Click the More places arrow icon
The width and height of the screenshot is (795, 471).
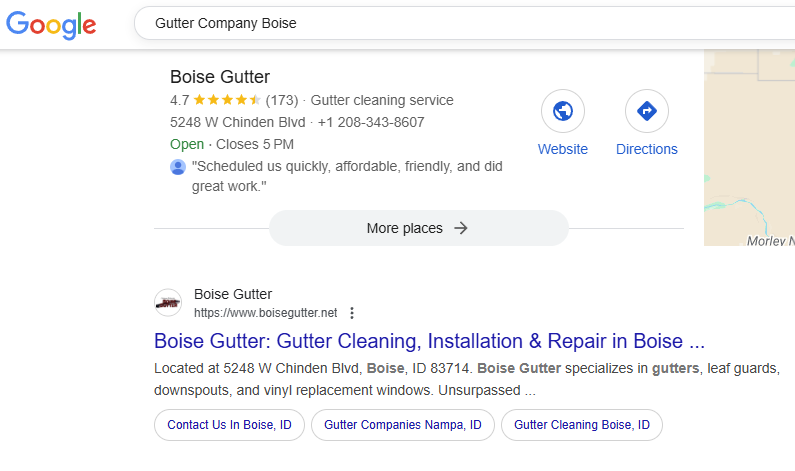pyautogui.click(x=461, y=228)
